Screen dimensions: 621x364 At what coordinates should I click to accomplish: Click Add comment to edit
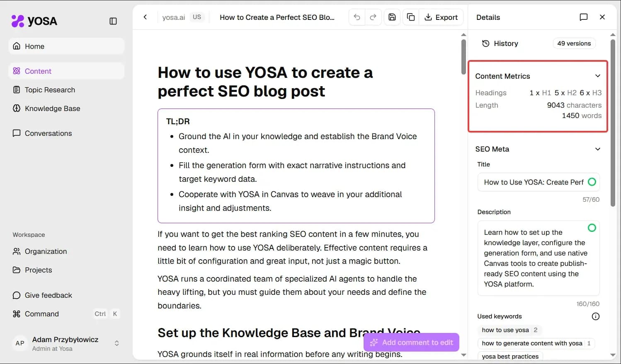click(x=411, y=342)
